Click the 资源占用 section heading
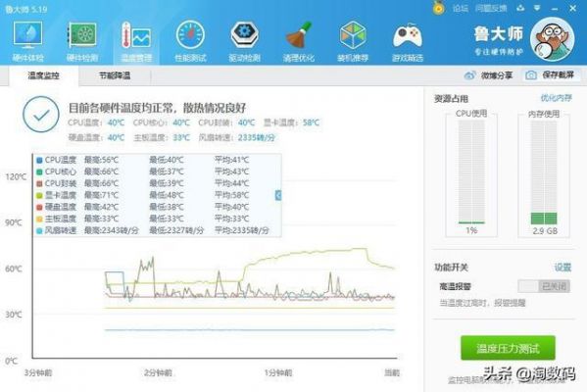587x392 pixels. pos(451,99)
